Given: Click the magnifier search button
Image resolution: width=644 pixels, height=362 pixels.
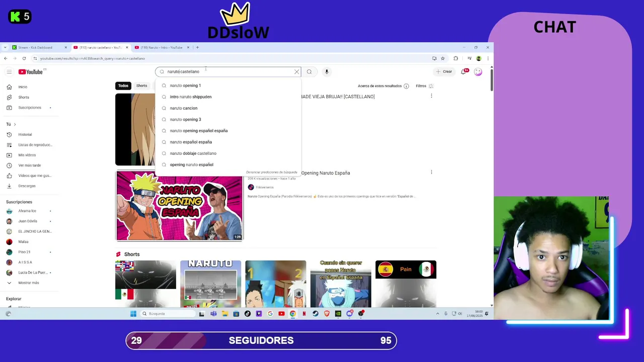Looking at the screenshot, I should coord(309,72).
